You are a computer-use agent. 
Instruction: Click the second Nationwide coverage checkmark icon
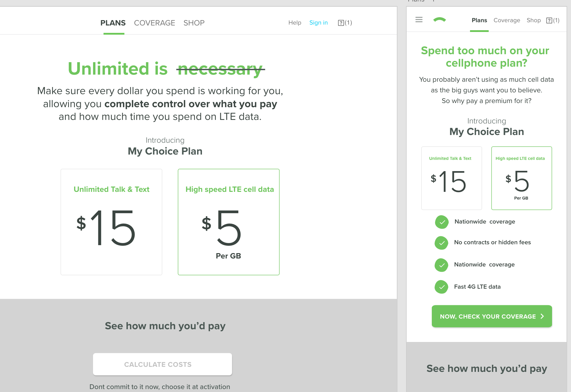click(x=442, y=265)
